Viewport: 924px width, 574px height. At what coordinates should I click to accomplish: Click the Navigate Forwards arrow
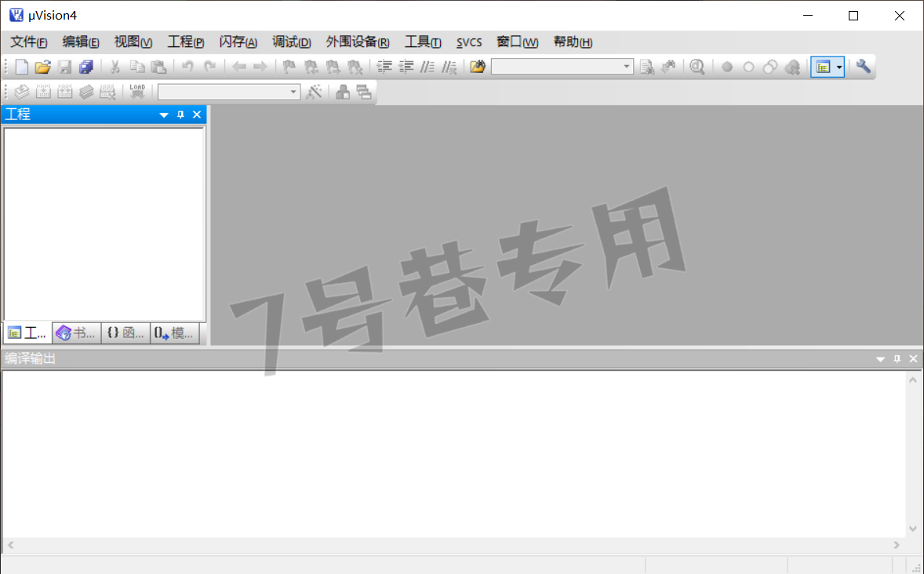pos(260,67)
